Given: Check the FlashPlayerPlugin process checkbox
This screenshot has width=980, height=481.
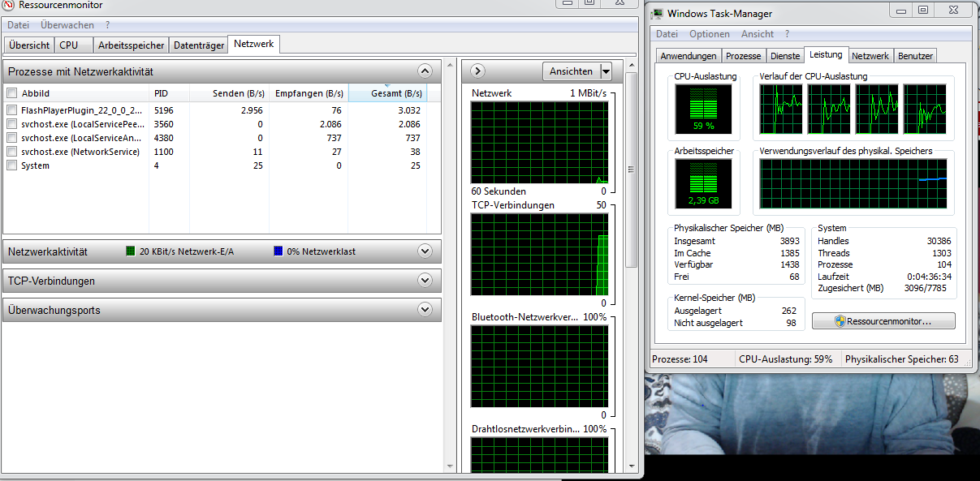Looking at the screenshot, I should [11, 110].
